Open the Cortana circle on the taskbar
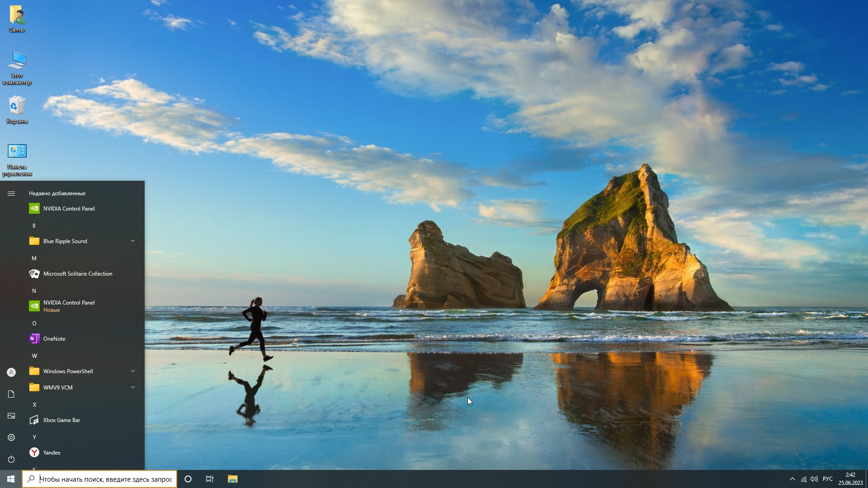Image resolution: width=868 pixels, height=488 pixels. pyautogui.click(x=188, y=479)
